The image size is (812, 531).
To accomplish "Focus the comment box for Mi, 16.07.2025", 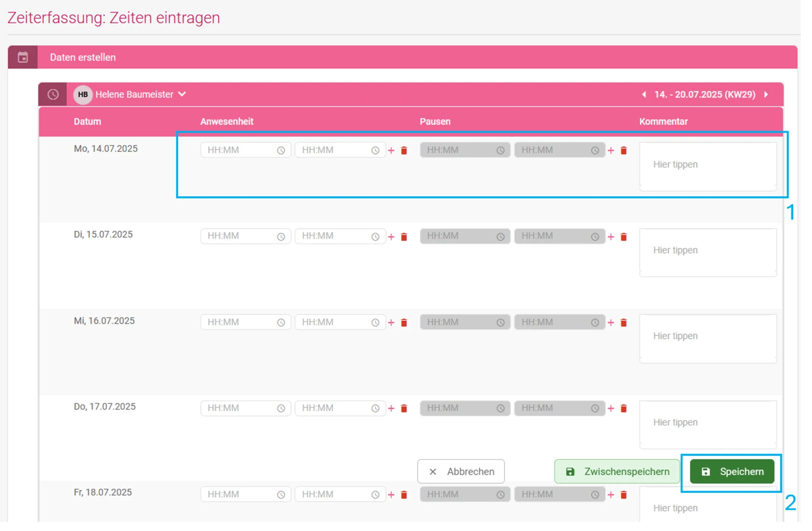I will (708, 338).
